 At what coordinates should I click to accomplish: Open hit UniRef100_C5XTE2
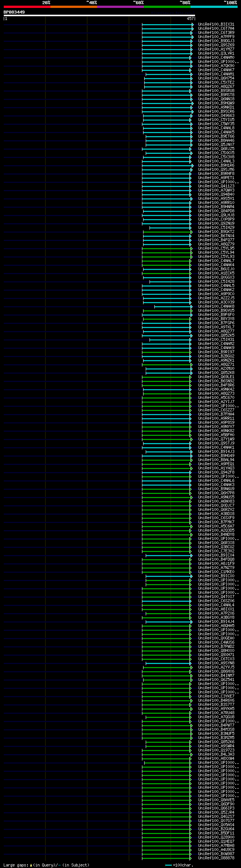(216, 83)
